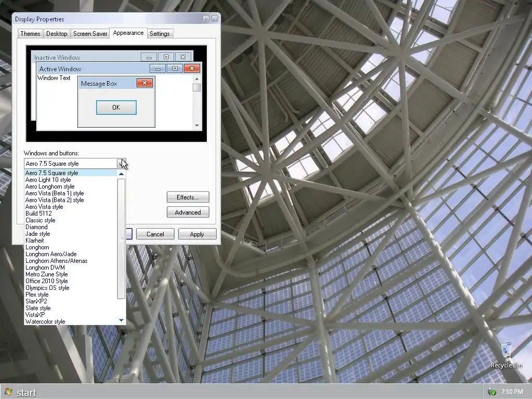Switch to the Desktop tab
The height and width of the screenshot is (399, 532).
[57, 34]
